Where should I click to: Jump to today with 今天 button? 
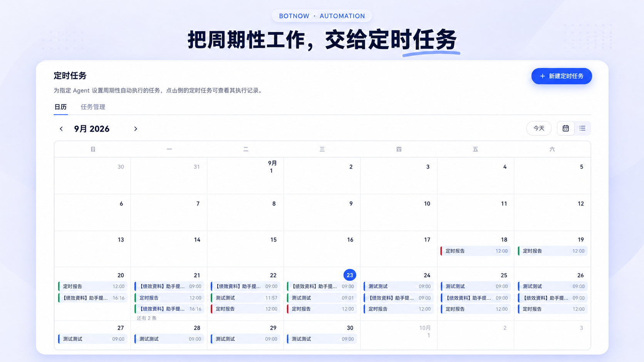coord(539,128)
